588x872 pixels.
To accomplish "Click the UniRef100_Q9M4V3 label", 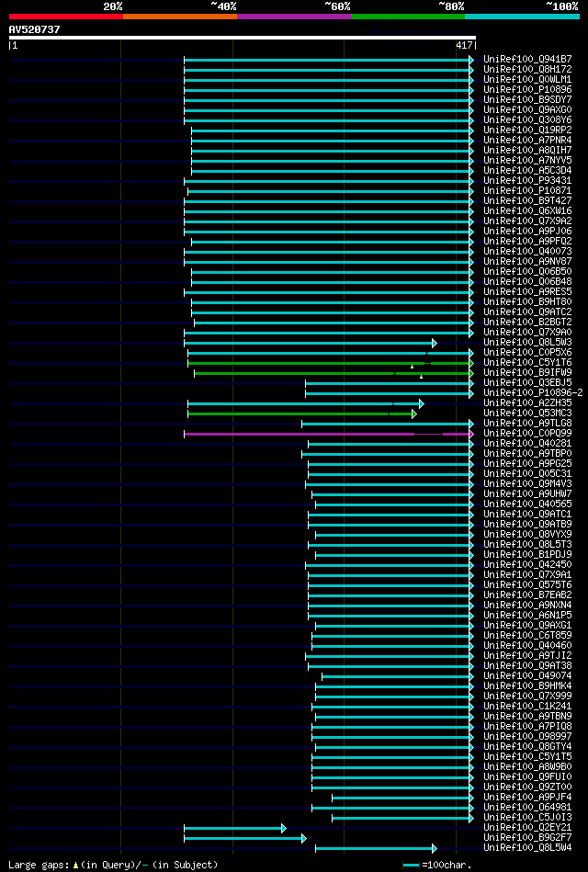I will [x=527, y=484].
